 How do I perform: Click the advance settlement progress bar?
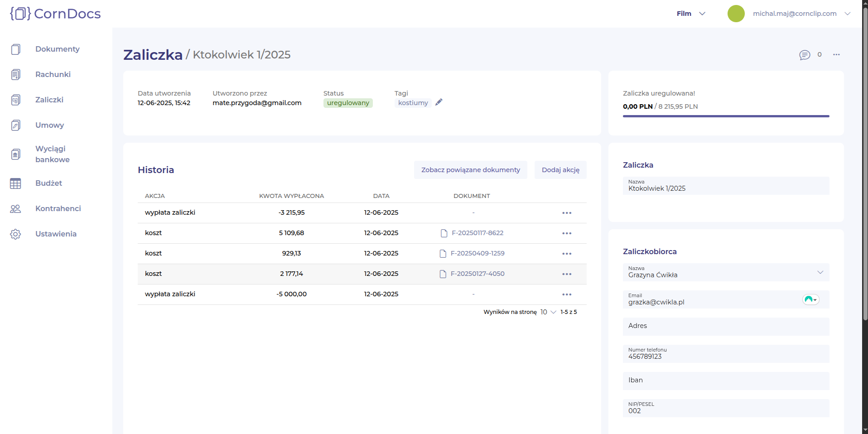point(726,116)
